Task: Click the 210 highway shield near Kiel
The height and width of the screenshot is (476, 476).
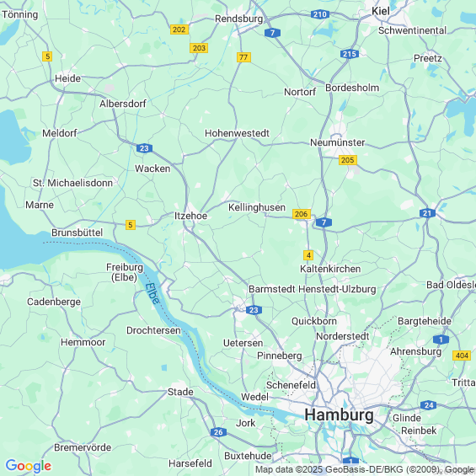Action: point(320,14)
